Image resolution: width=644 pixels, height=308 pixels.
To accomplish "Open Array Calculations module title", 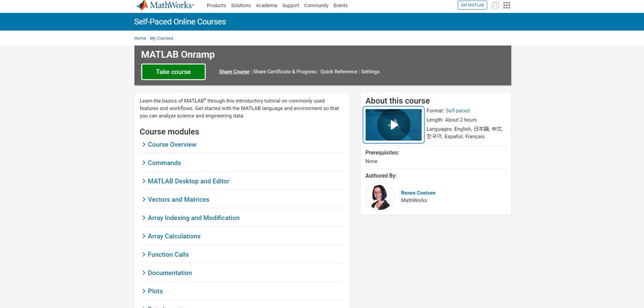I will (174, 236).
